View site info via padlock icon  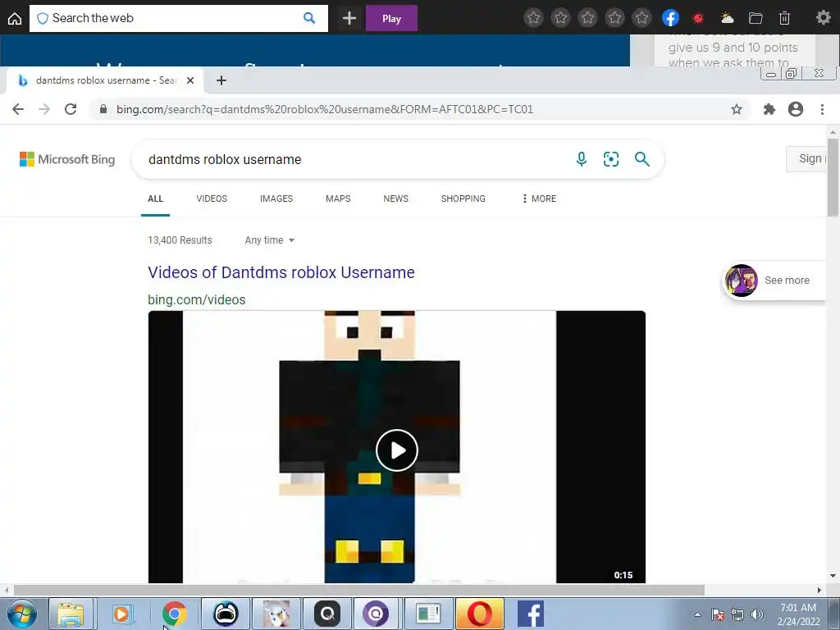coord(103,109)
